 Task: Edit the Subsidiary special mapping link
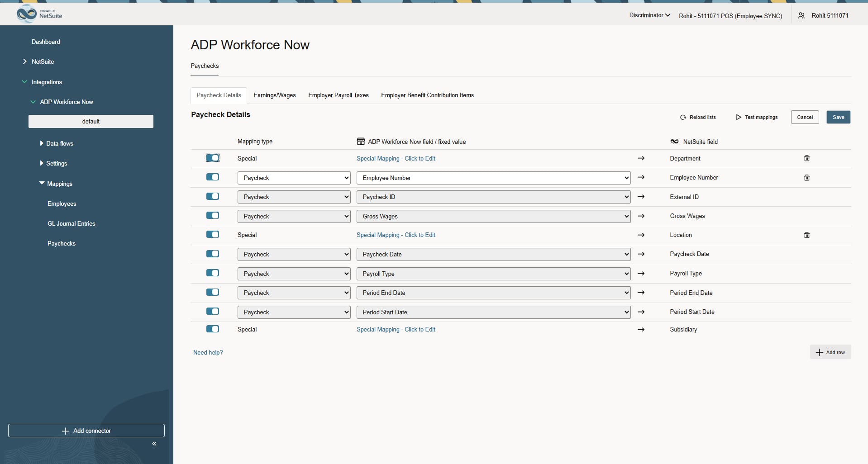[x=396, y=330]
